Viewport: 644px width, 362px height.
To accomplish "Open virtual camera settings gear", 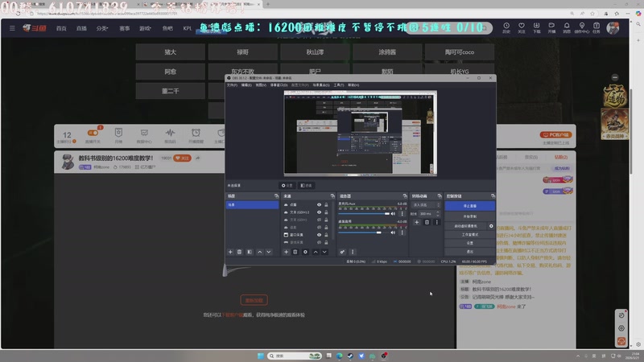I will click(x=491, y=226).
